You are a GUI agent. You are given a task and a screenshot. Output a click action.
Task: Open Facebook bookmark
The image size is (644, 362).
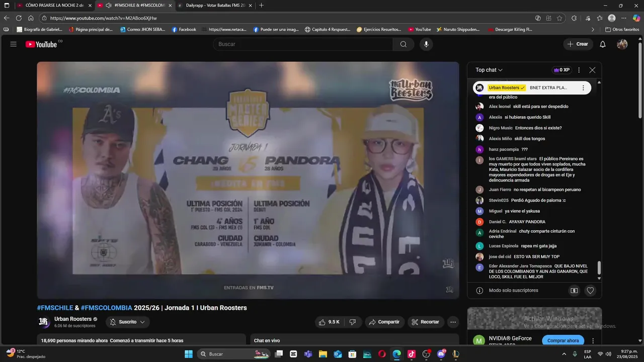tap(184, 30)
